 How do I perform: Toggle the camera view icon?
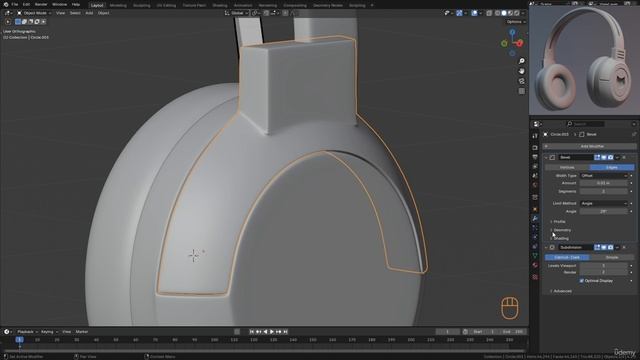(522, 81)
